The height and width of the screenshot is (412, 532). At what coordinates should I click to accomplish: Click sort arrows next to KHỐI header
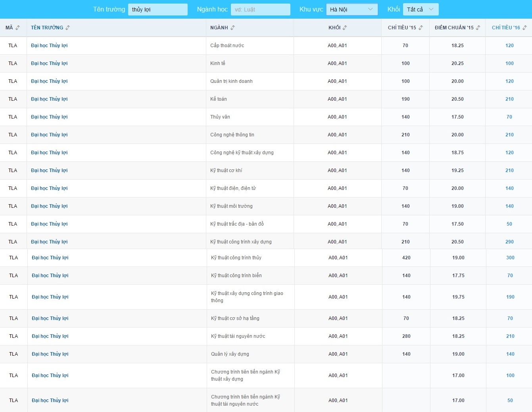[345, 28]
